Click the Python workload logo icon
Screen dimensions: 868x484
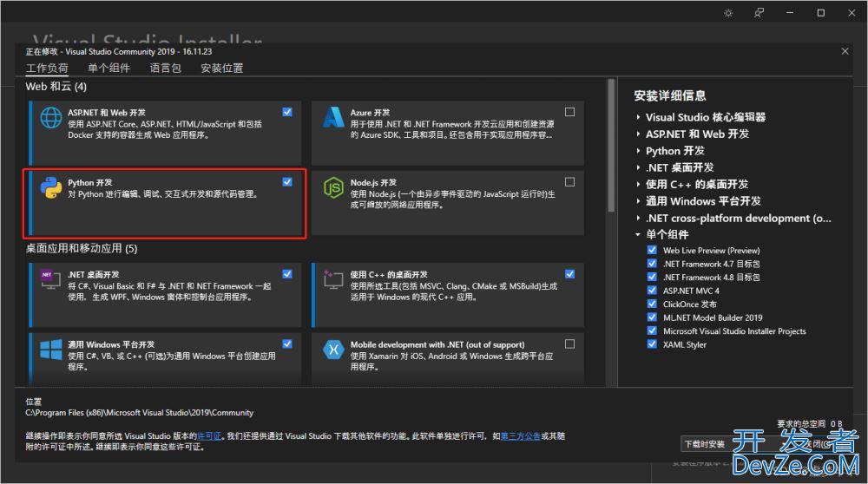pyautogui.click(x=51, y=188)
